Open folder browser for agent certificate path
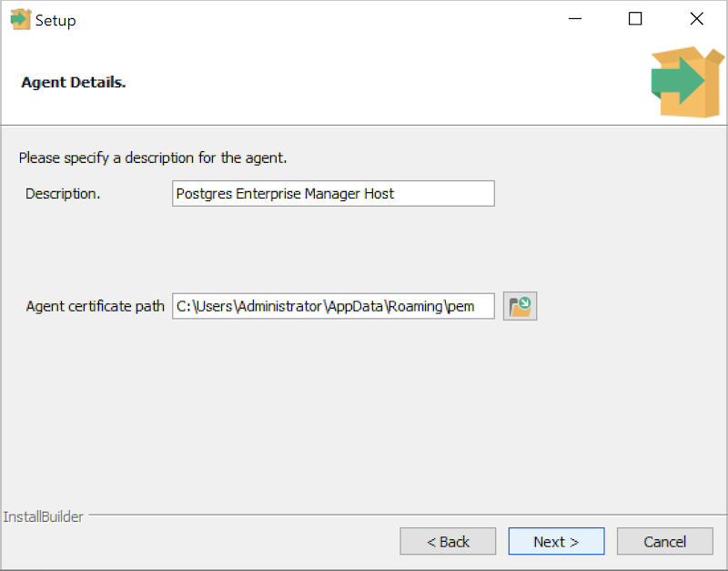The height and width of the screenshot is (571, 728). pyautogui.click(x=520, y=306)
